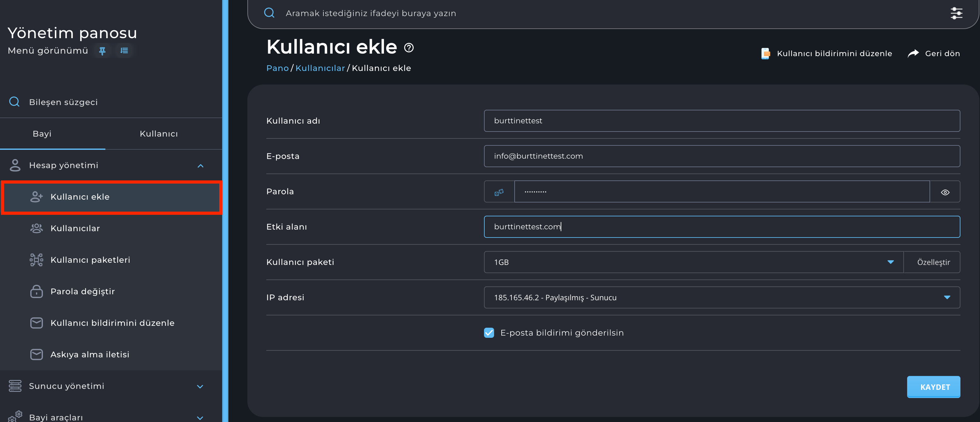Open Kullanıcı paketleri in the sidebar
980x422 pixels.
tap(90, 260)
